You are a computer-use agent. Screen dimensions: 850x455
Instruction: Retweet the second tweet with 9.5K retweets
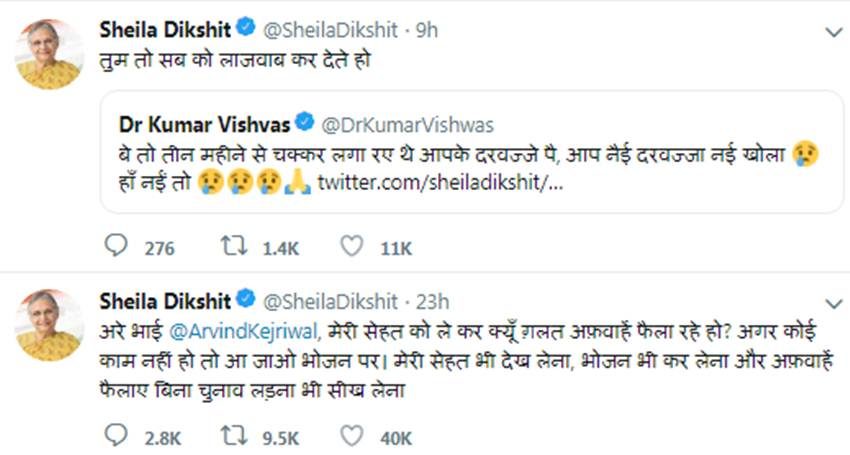pos(231,437)
